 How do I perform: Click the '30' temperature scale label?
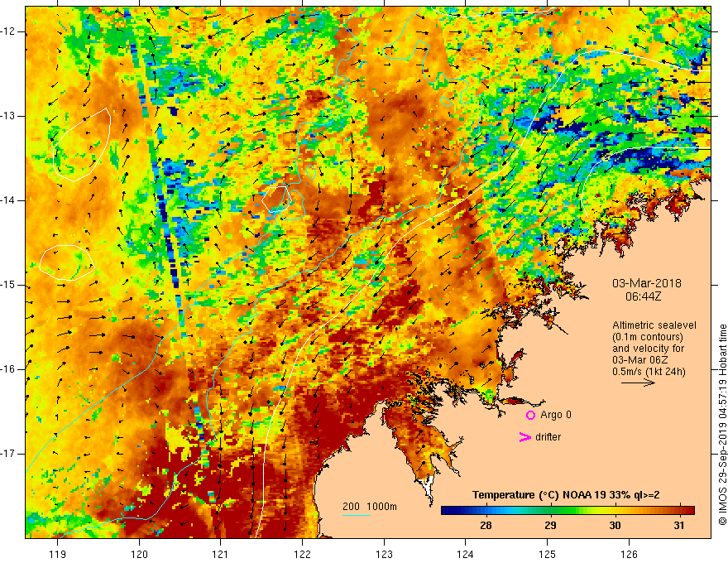(615, 526)
